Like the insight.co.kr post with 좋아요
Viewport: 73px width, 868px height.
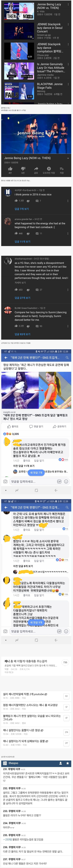[x=13, y=427]
